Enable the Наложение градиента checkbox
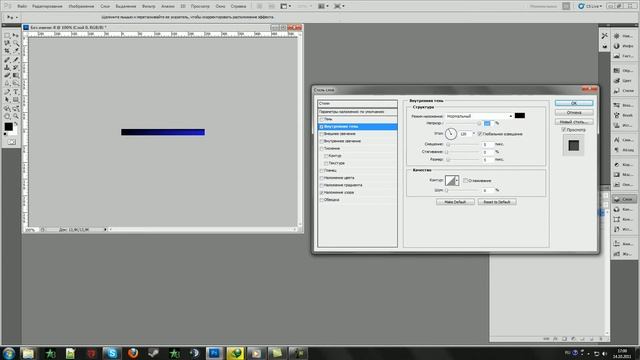This screenshot has height=360, width=640. pos(321,185)
